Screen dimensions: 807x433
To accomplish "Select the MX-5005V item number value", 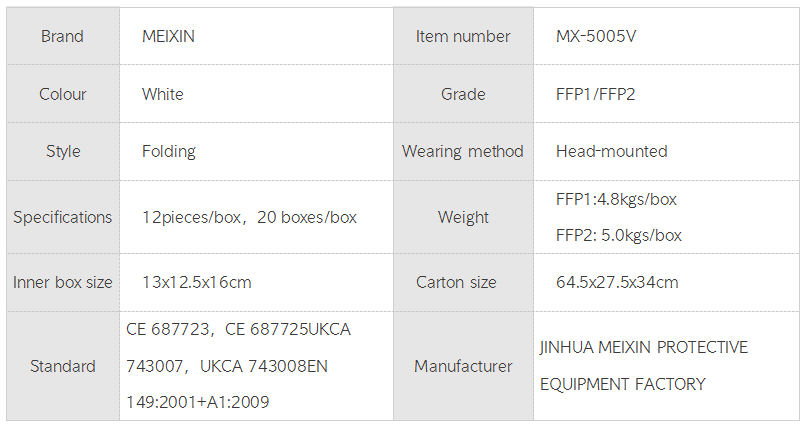I will point(596,37).
